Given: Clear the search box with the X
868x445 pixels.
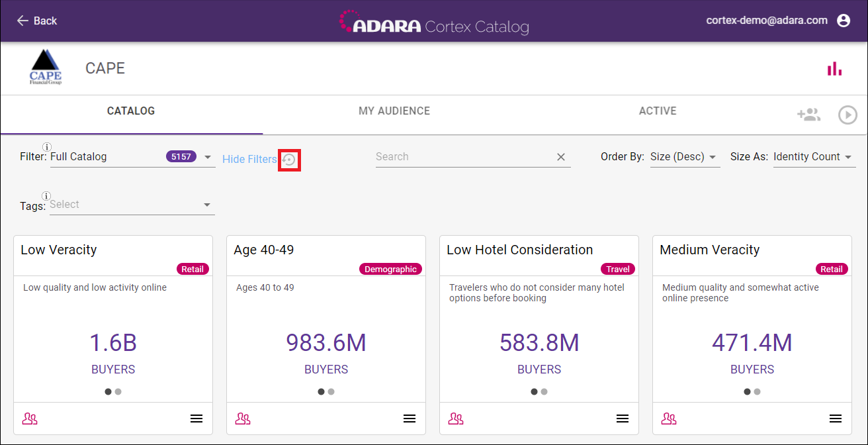Looking at the screenshot, I should tap(560, 156).
